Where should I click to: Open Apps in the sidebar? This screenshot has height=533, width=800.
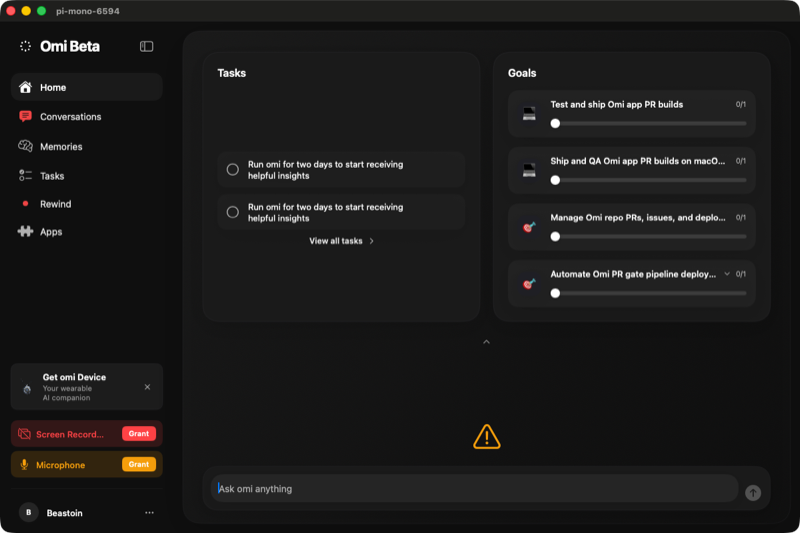click(x=87, y=232)
